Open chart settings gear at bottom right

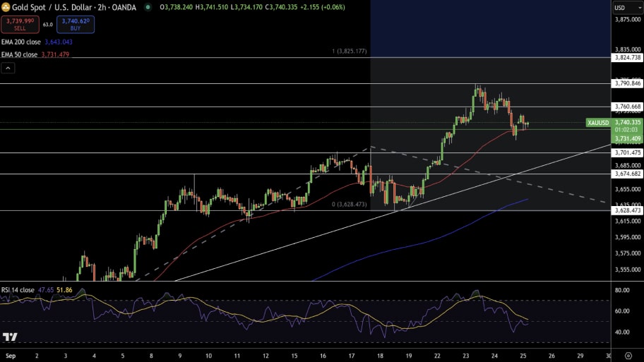pos(628,356)
